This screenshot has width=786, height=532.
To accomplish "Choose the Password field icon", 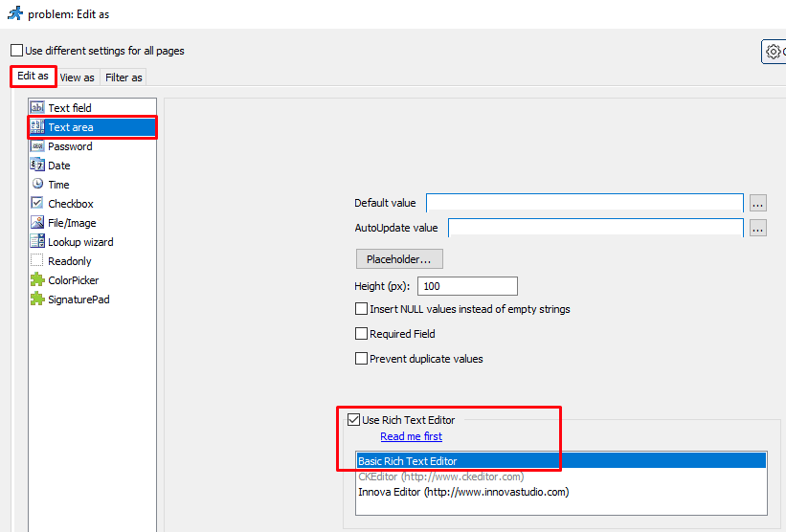I will click(x=37, y=146).
